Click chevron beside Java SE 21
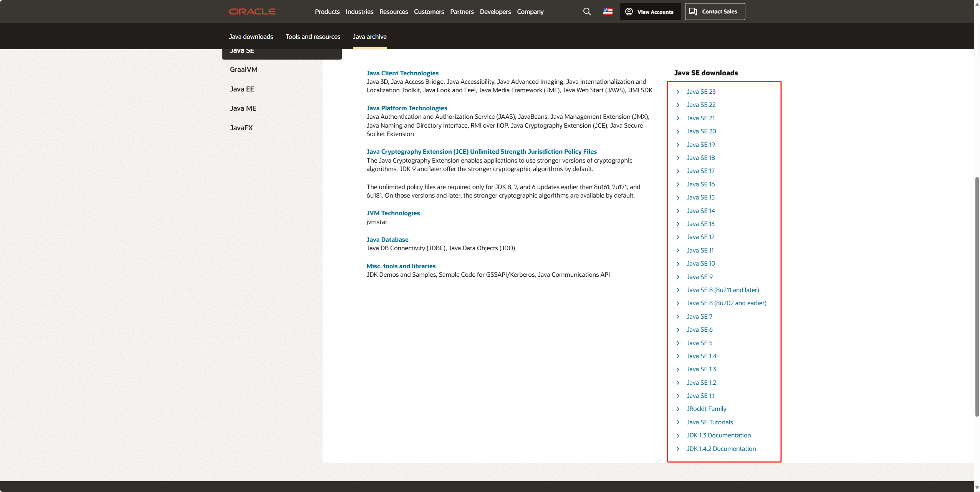This screenshot has height=492, width=980. (x=678, y=118)
